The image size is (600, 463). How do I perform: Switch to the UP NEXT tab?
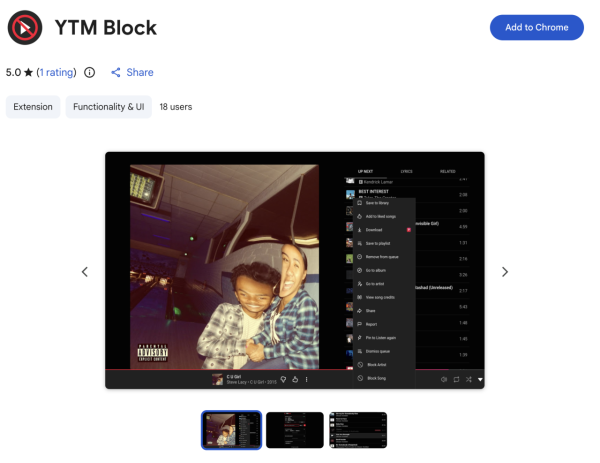(x=365, y=171)
